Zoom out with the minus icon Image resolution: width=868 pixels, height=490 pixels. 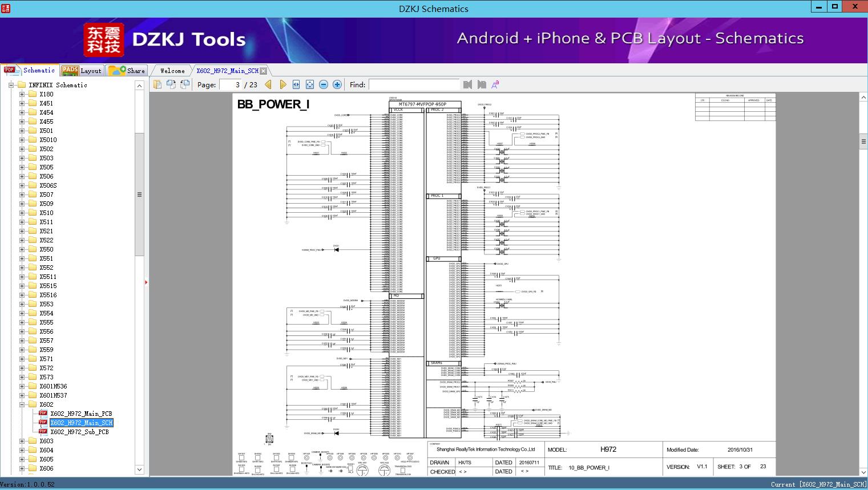pyautogui.click(x=324, y=84)
